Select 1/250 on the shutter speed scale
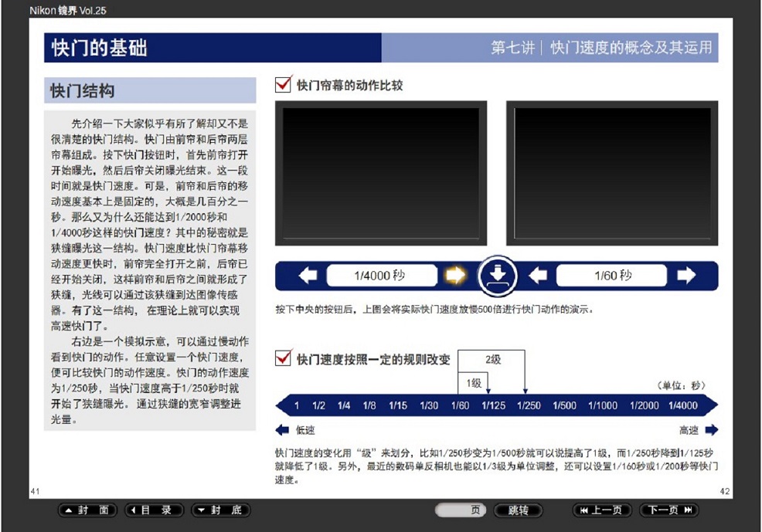Screen dimensions: 762x532 point(529,405)
